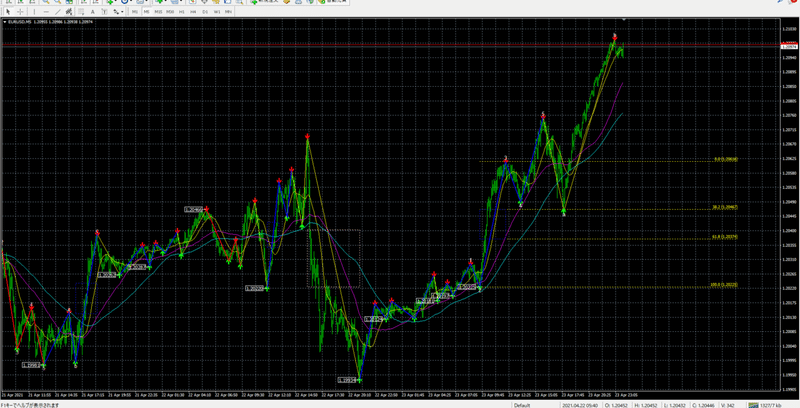The image size is (800, 408).
Task: Switch chart to M15 timeframe
Action: click(x=158, y=11)
